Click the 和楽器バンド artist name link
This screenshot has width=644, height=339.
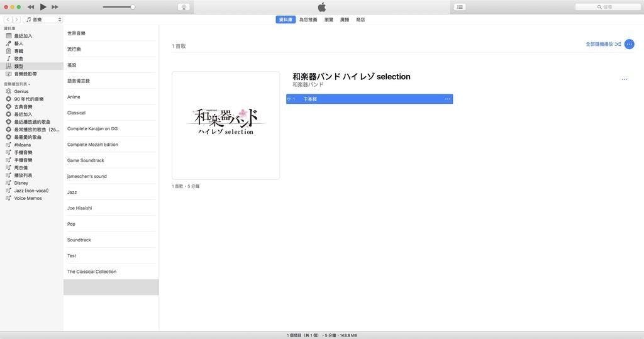[x=308, y=85]
